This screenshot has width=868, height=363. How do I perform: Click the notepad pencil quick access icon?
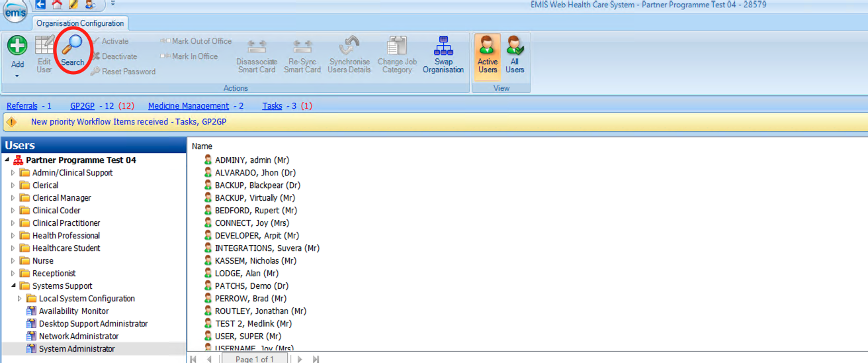pyautogui.click(x=73, y=5)
